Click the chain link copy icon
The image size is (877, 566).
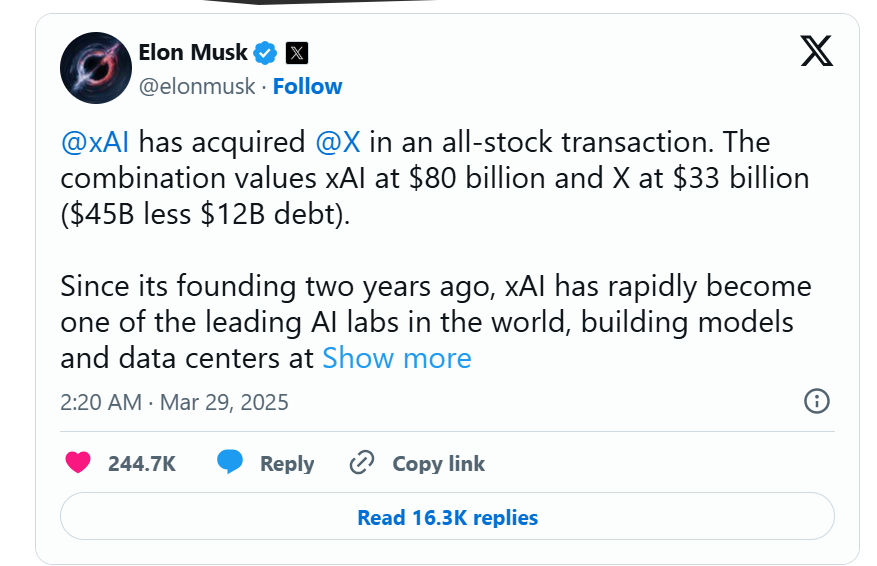point(362,463)
